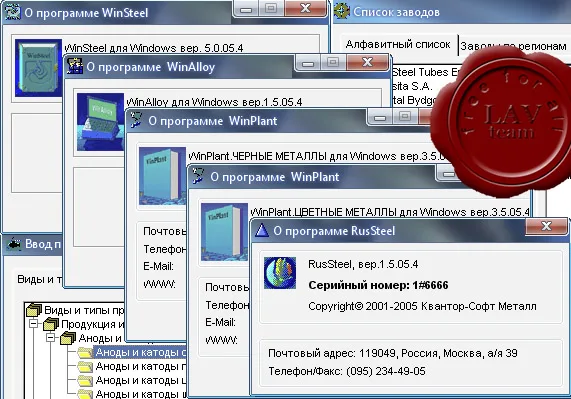Close the О программе WinSteel window
Image resolution: width=571 pixels, height=399 pixels.
point(306,8)
